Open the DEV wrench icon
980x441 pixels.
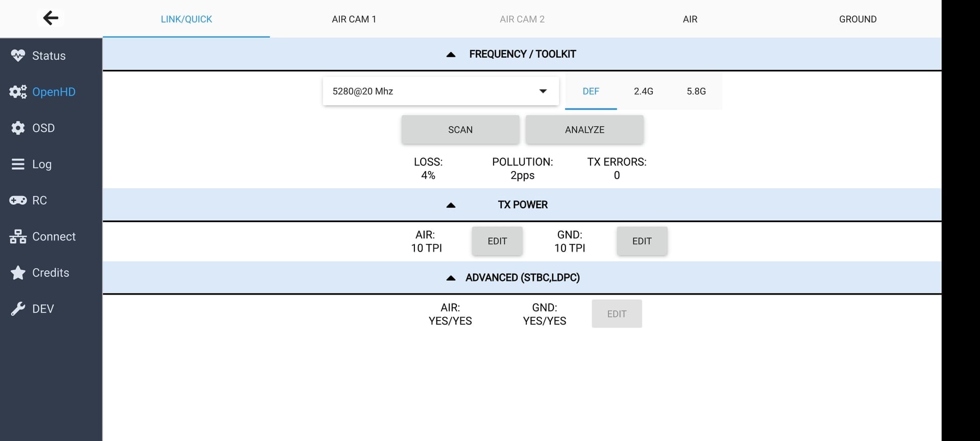(18, 309)
